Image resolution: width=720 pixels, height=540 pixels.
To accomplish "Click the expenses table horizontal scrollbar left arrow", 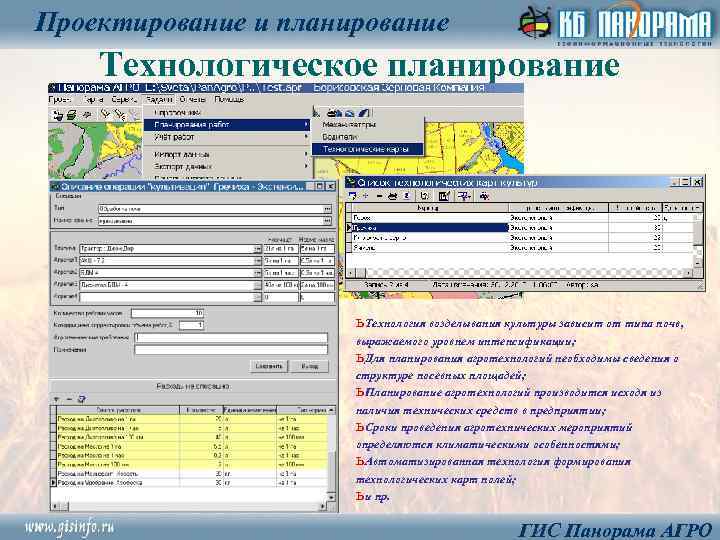I will coord(56,506).
